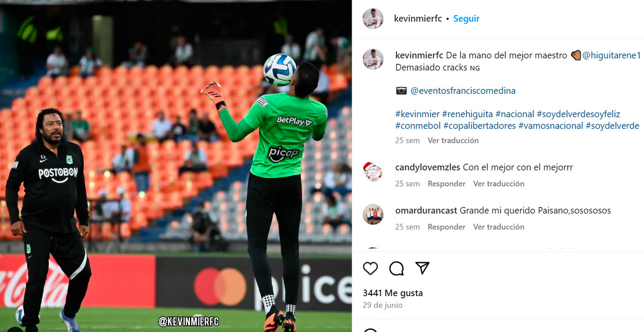
Task: Open kevinmierfc profile avatar in the header
Action: pos(373,19)
